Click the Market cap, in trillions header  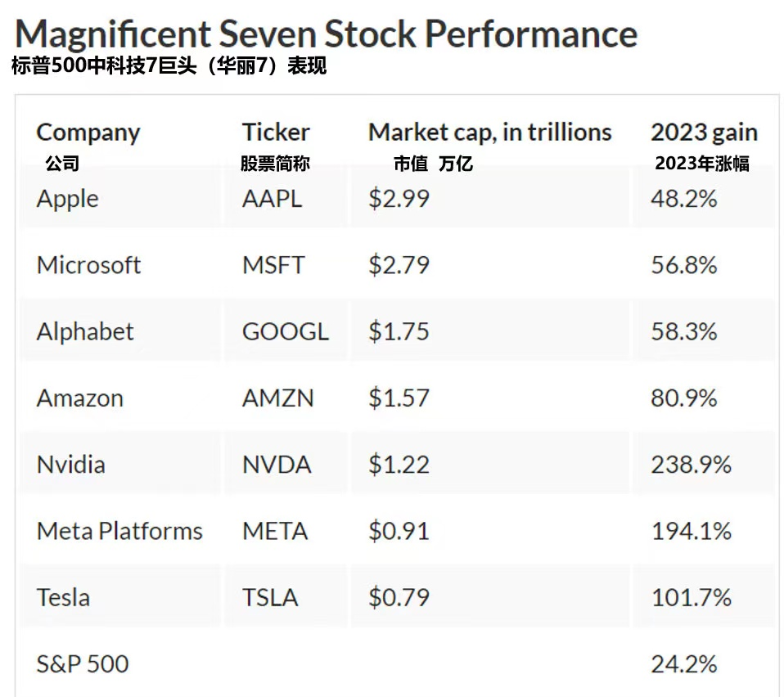pos(489,133)
